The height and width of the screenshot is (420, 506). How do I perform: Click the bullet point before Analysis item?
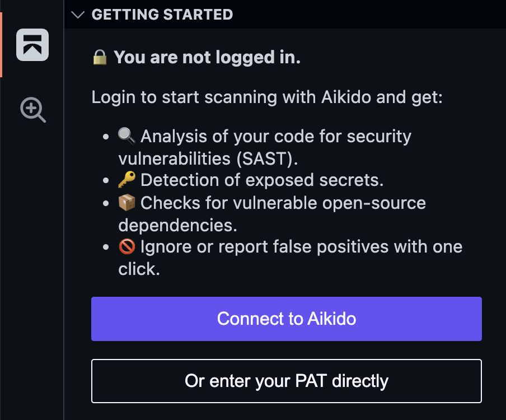click(107, 136)
